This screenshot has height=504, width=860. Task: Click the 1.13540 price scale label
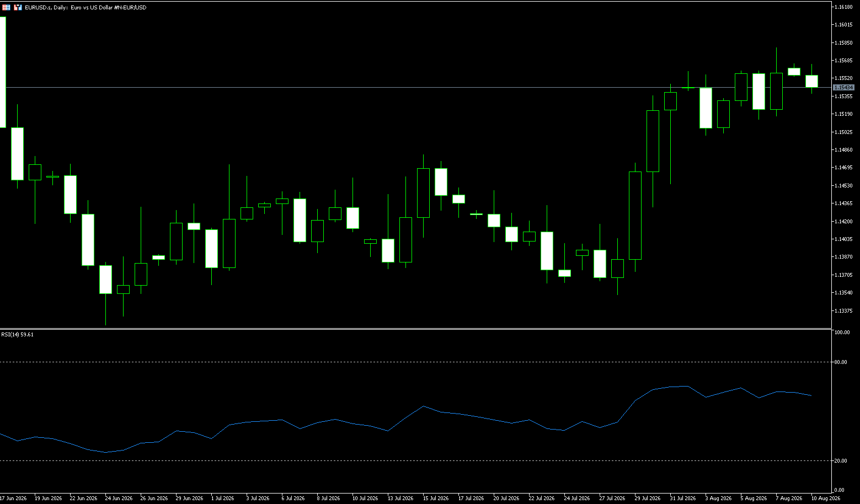(x=844, y=293)
